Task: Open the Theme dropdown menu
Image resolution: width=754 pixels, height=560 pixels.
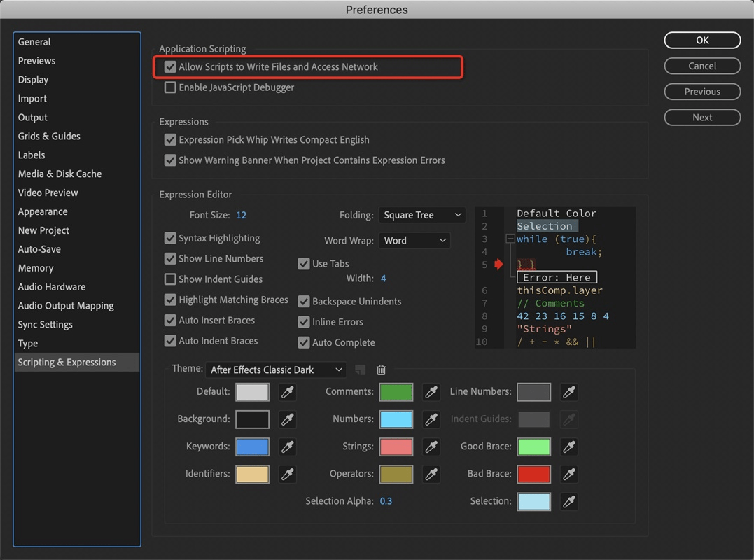Action: (x=276, y=370)
